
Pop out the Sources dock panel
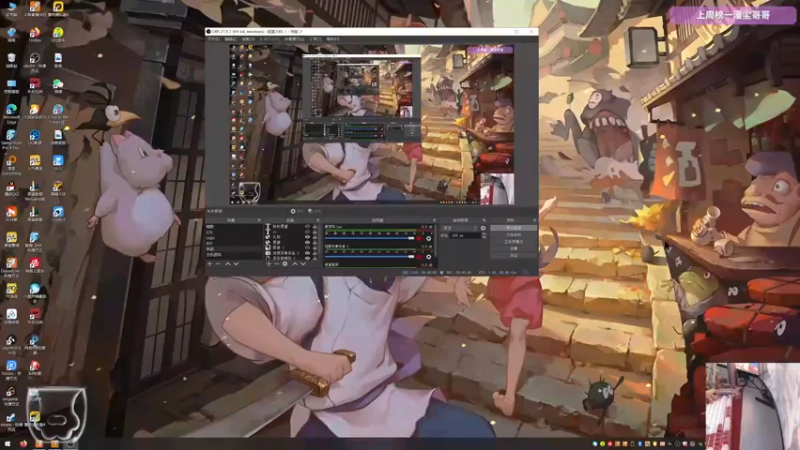(x=318, y=220)
